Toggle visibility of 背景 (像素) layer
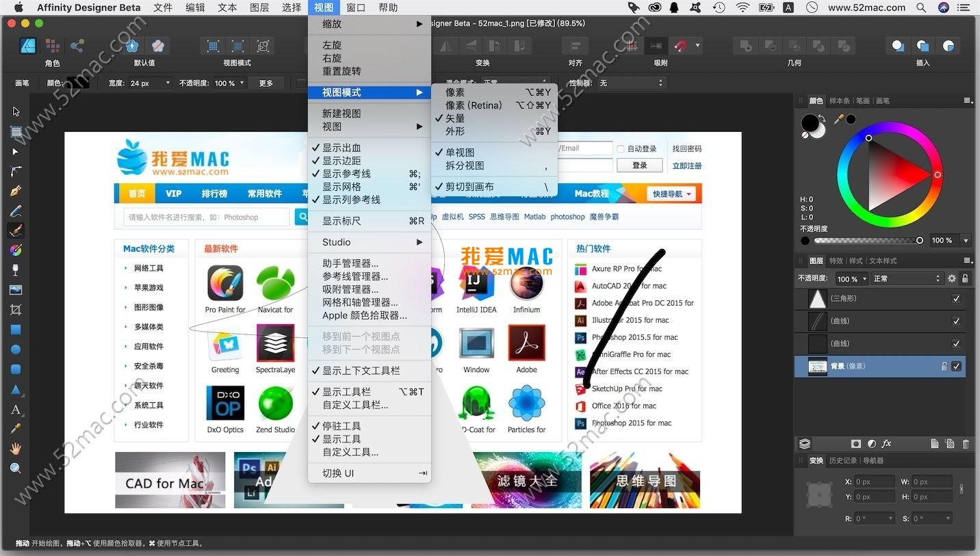Screen dimensions: 980x556 coord(956,366)
